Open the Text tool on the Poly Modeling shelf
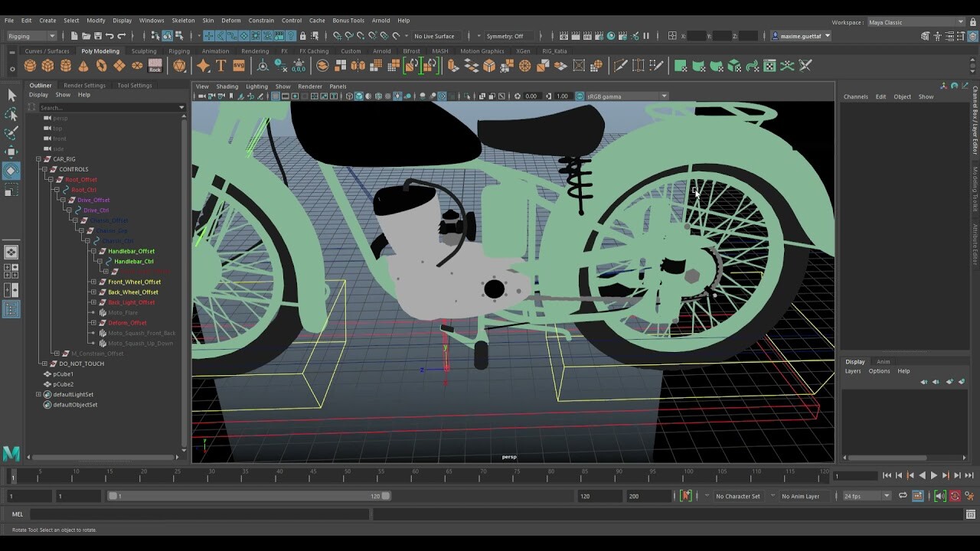Screen dimensions: 980x551 [x=220, y=66]
